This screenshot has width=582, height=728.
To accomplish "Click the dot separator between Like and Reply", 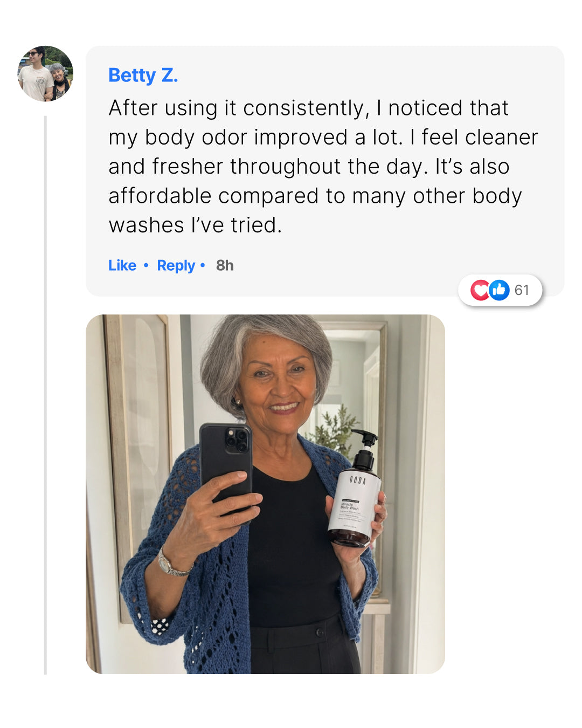I will coord(146,265).
